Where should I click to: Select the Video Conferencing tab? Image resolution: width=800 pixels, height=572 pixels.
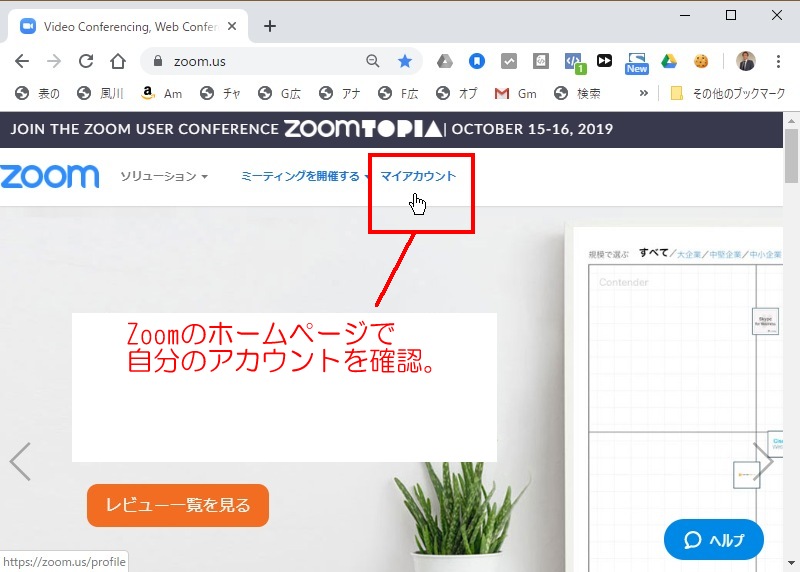point(128,27)
